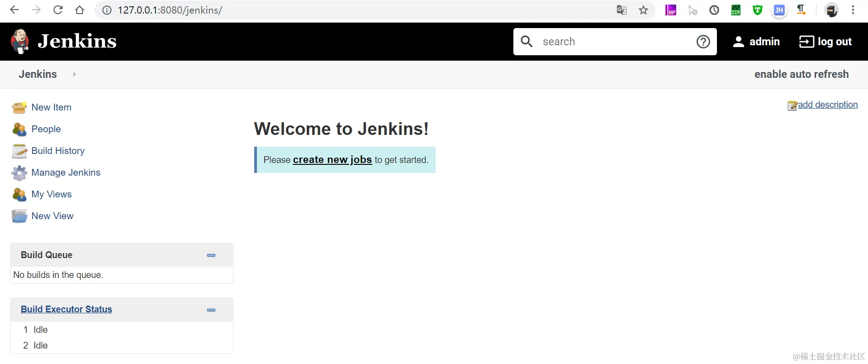The height and width of the screenshot is (364, 868).
Task: Click the People icon in sidebar
Action: [x=19, y=129]
